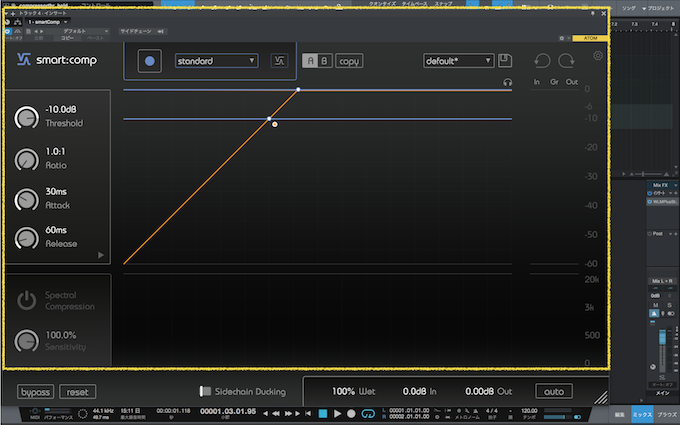
Task: Click return to zero transport button
Action: tap(307, 414)
